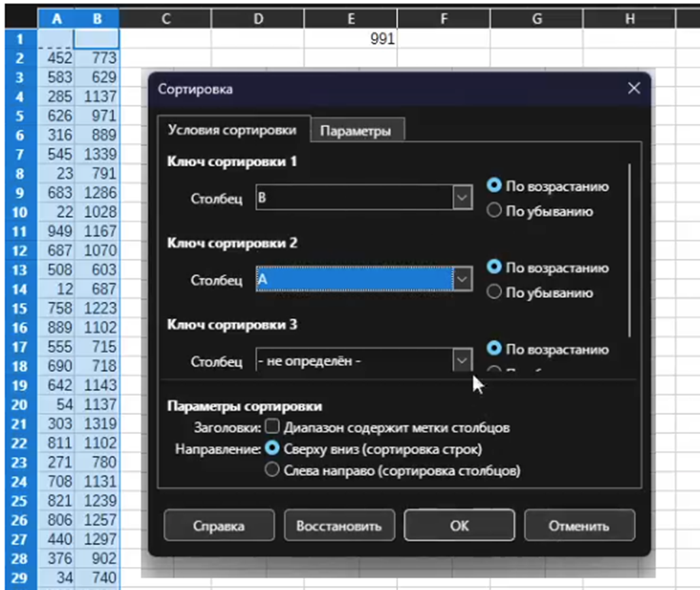This screenshot has height=590, width=700.
Task: Open the Ключ сортировки 1 column dropdown
Action: [x=462, y=199]
